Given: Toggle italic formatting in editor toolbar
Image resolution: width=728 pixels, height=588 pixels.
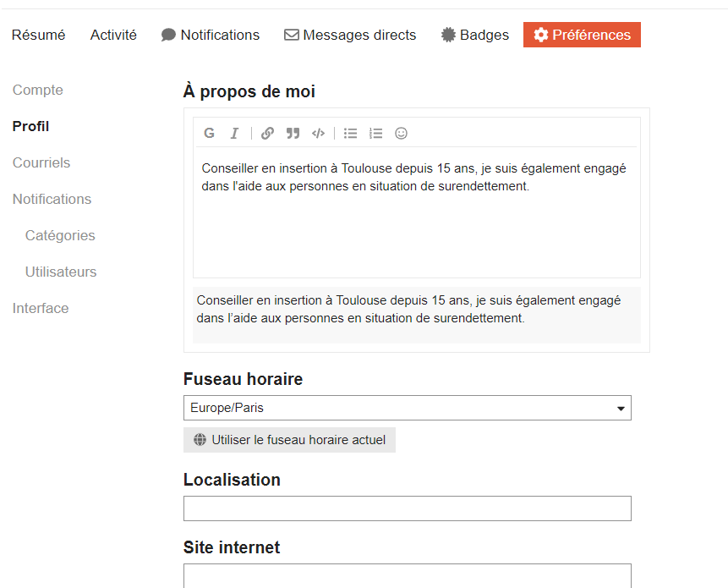Looking at the screenshot, I should (x=234, y=134).
